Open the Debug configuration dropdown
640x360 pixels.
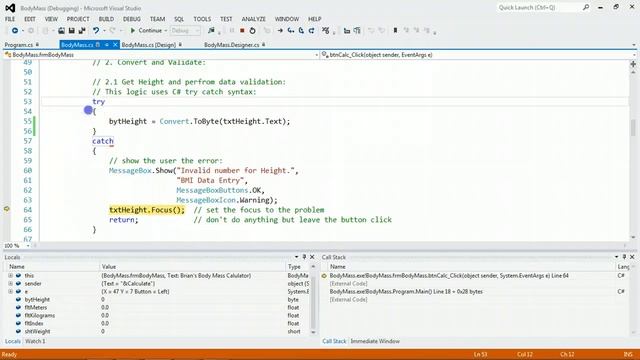185,31
